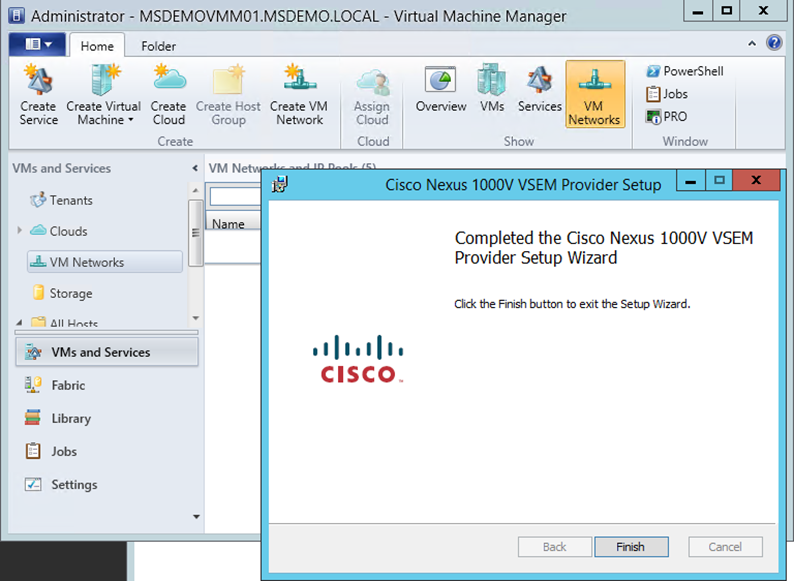Screen dimensions: 794x581
Task: Click the VM Networks search field
Action: (235, 197)
